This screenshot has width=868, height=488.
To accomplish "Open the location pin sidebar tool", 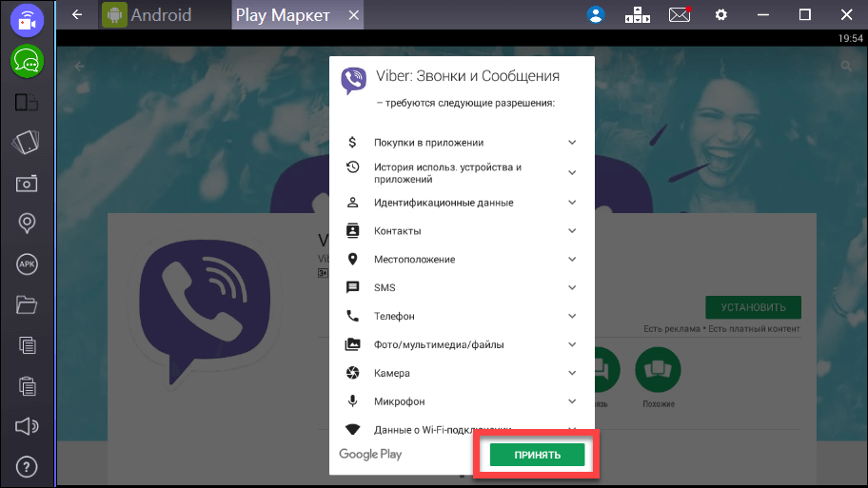I will [26, 224].
